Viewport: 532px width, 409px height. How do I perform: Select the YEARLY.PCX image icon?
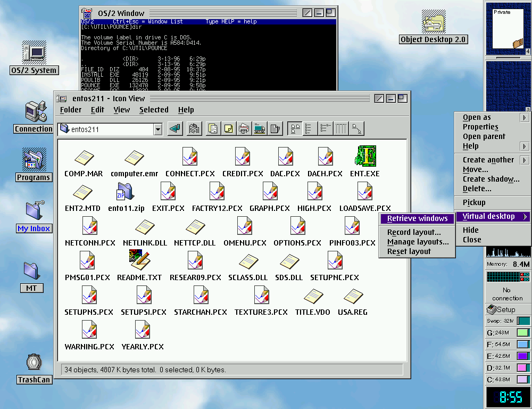point(143,330)
